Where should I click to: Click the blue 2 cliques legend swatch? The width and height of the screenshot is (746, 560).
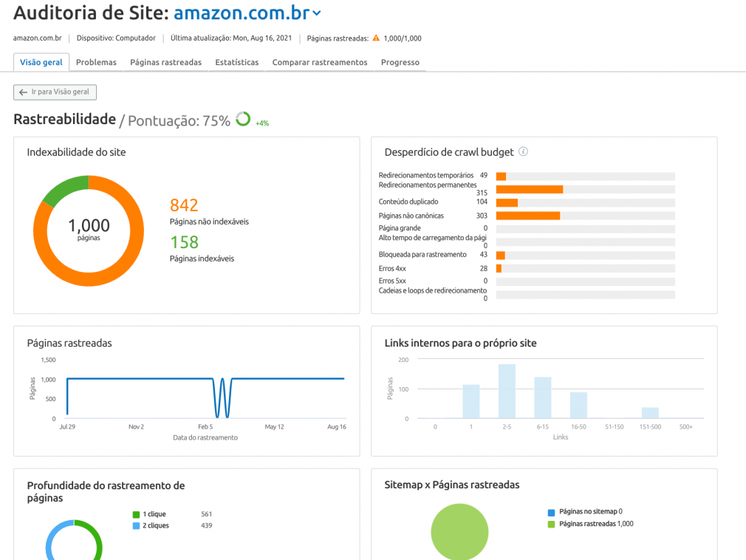(x=136, y=526)
